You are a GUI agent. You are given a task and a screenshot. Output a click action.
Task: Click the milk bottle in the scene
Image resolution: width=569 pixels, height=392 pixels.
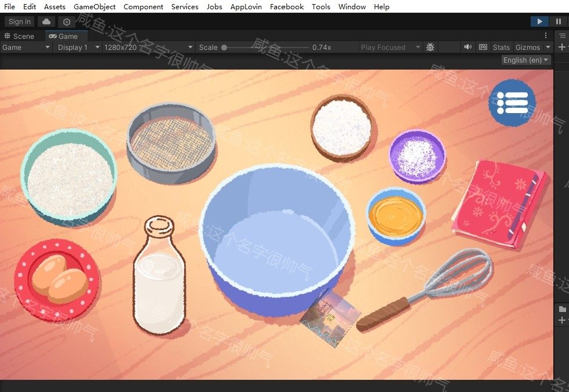pyautogui.click(x=159, y=277)
